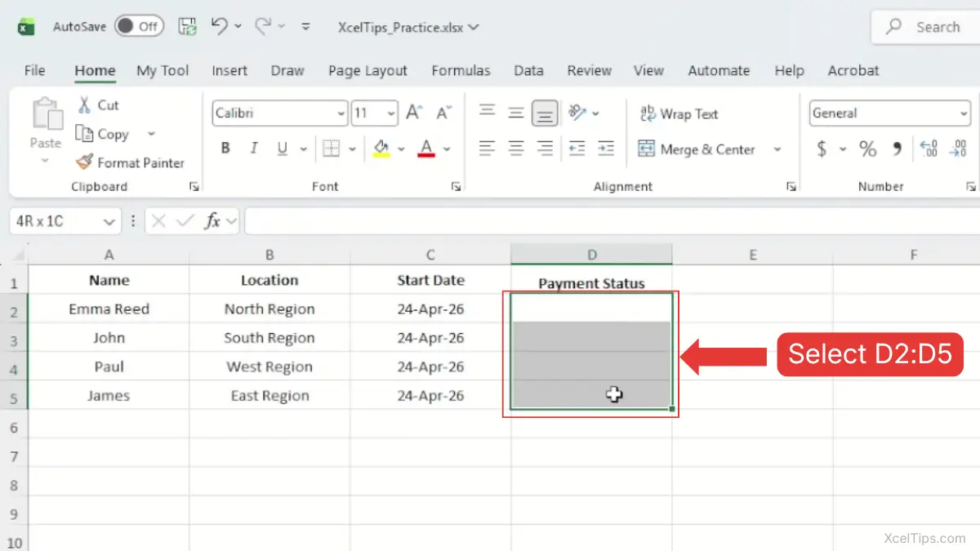Toggle Bold formatting

[225, 149]
